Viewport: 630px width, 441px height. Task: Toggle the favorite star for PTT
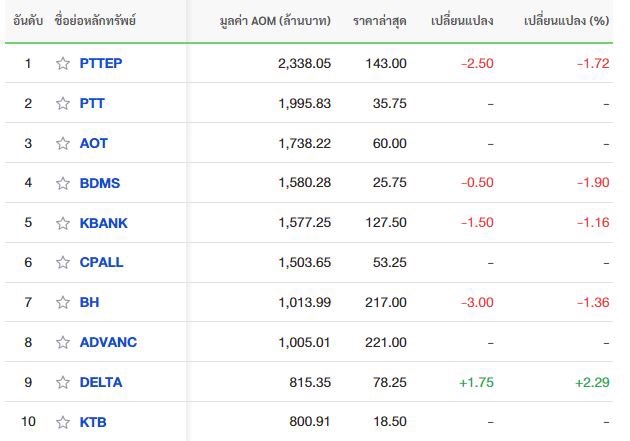pos(63,103)
